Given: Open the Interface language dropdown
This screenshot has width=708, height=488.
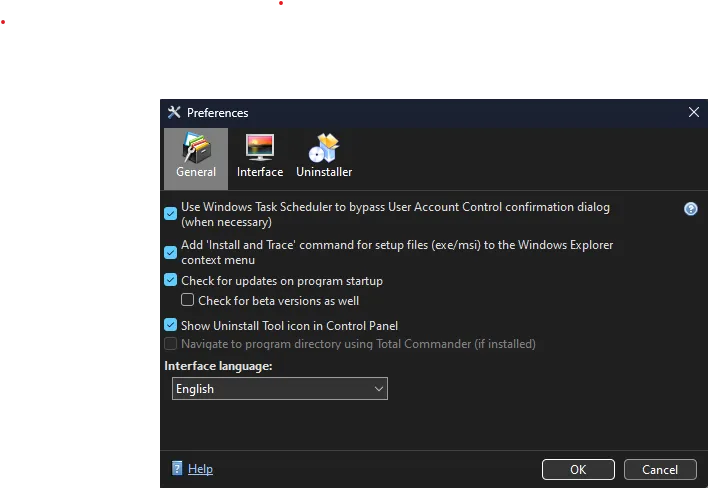Looking at the screenshot, I should tap(279, 389).
